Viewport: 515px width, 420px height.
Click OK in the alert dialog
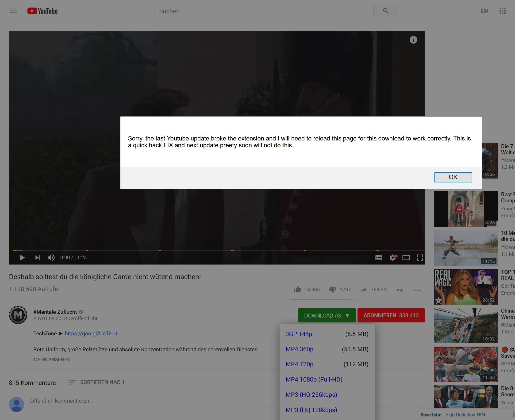[x=453, y=177]
